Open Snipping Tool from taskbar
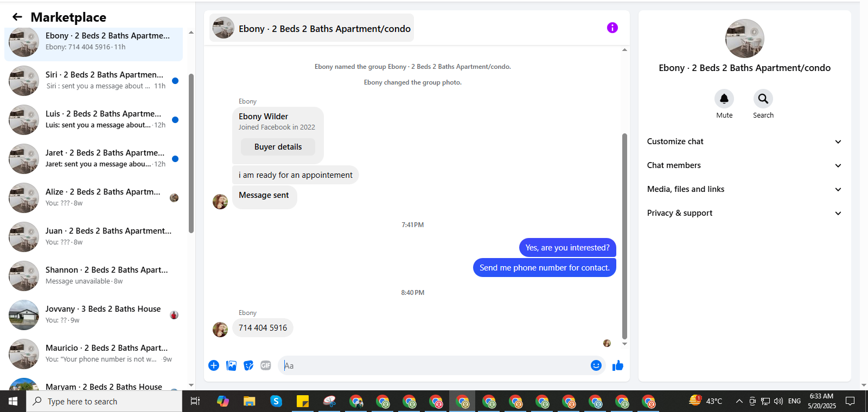868x412 pixels. coord(329,401)
